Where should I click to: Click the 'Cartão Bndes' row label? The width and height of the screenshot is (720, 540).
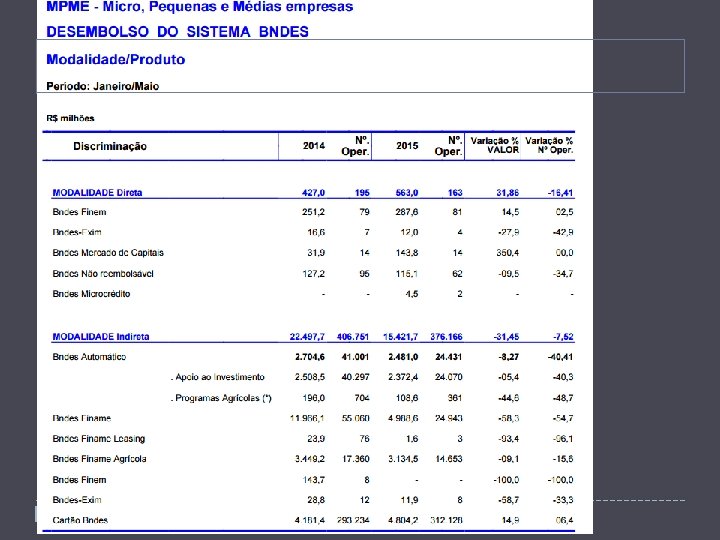(x=80, y=520)
